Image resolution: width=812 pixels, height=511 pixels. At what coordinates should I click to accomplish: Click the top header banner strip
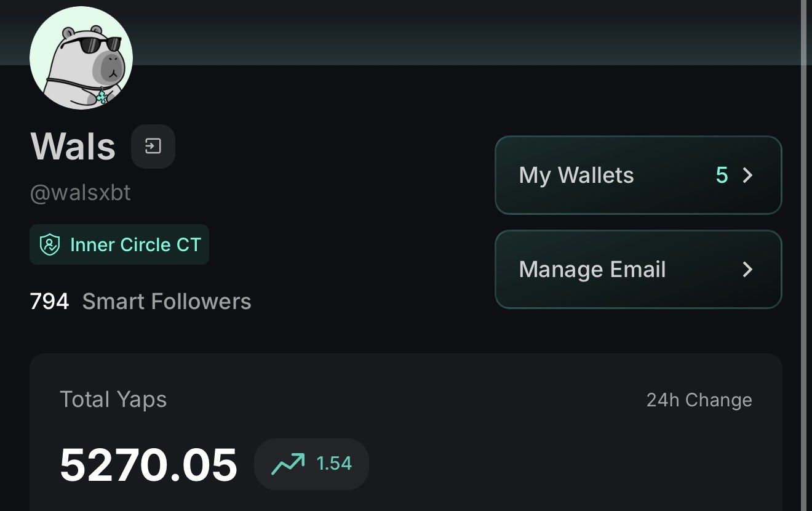pyautogui.click(x=431, y=31)
